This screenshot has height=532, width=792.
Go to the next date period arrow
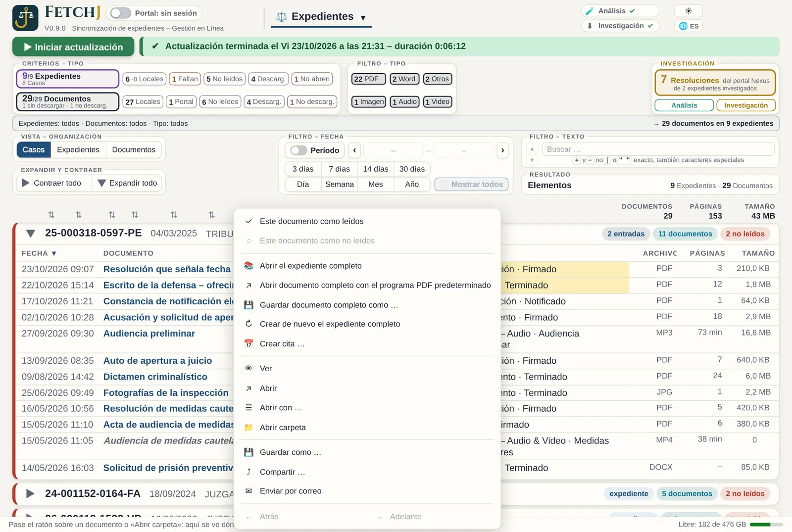pyautogui.click(x=502, y=150)
